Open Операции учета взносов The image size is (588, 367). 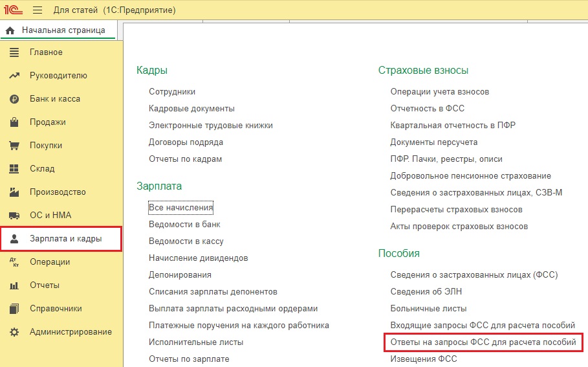coord(440,91)
